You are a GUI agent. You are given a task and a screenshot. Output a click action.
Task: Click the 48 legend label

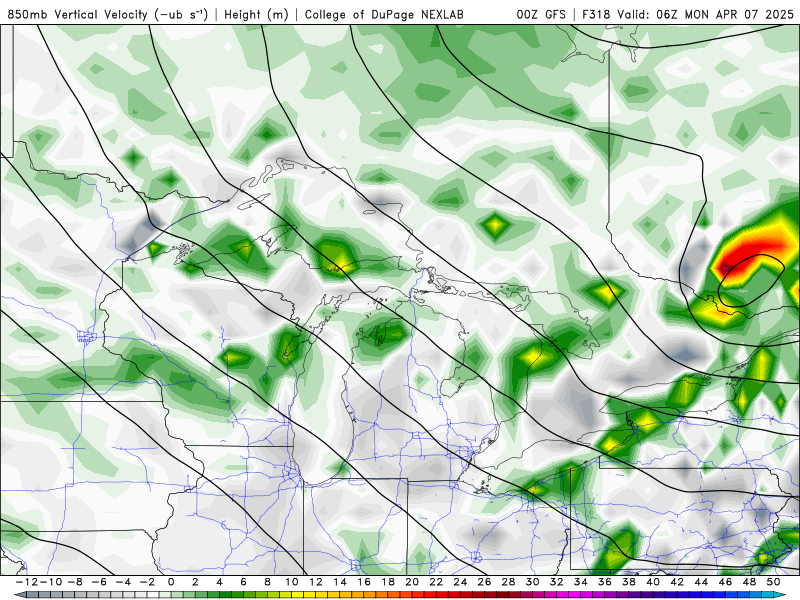749,582
